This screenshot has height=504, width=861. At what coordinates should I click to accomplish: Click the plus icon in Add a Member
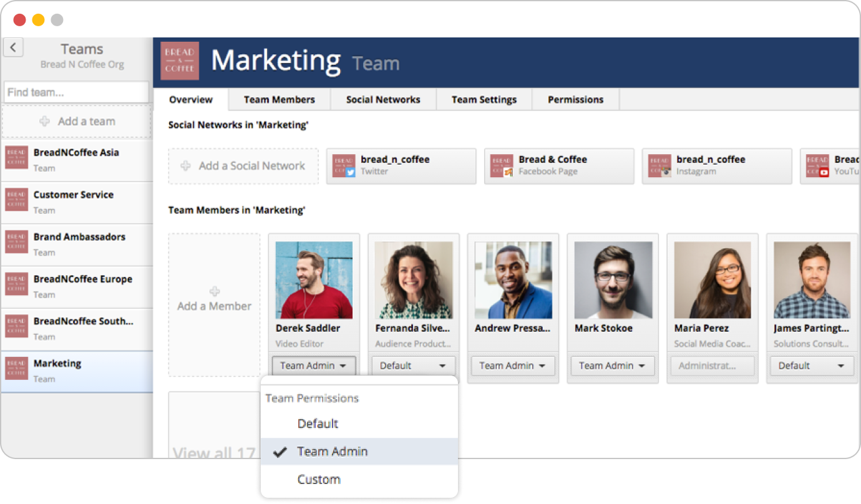click(215, 291)
